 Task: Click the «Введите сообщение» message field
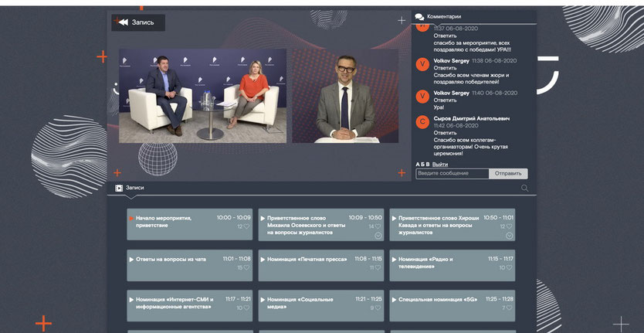pos(452,174)
